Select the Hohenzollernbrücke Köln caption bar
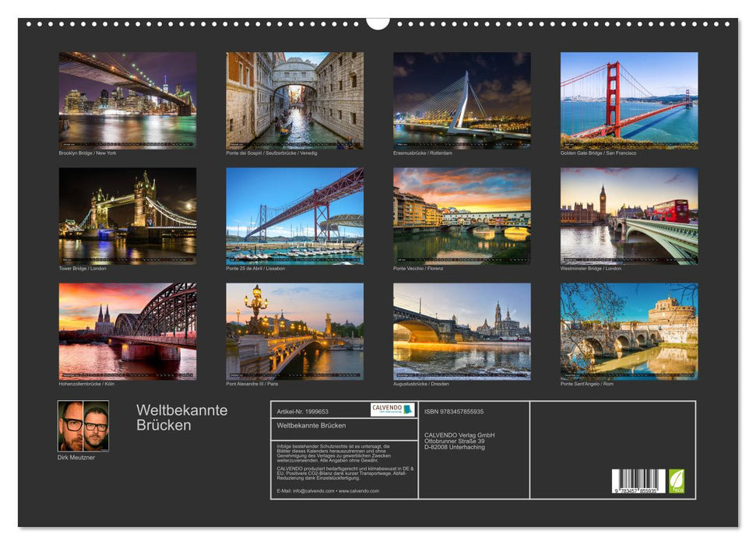Screen dimensions: 756x545 click(x=86, y=382)
